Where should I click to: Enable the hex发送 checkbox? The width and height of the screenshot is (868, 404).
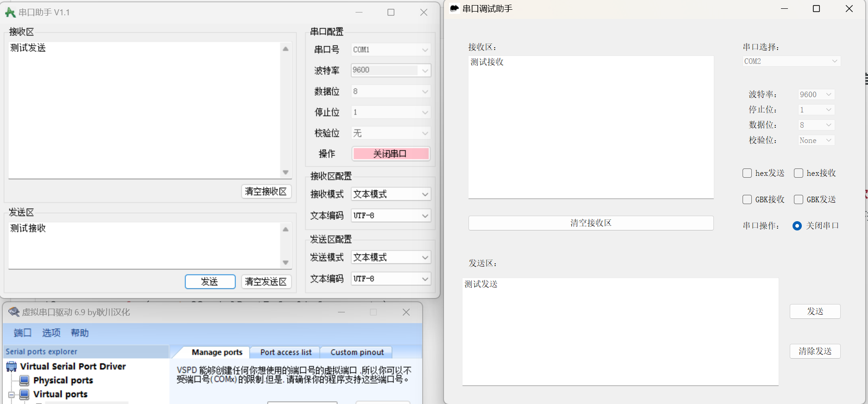(747, 173)
